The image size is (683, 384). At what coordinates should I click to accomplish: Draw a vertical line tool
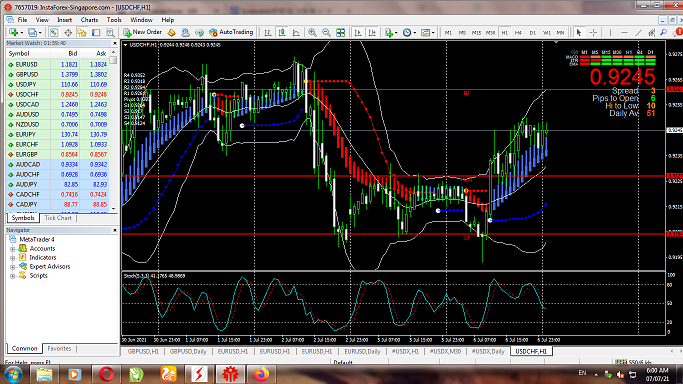(x=610, y=32)
